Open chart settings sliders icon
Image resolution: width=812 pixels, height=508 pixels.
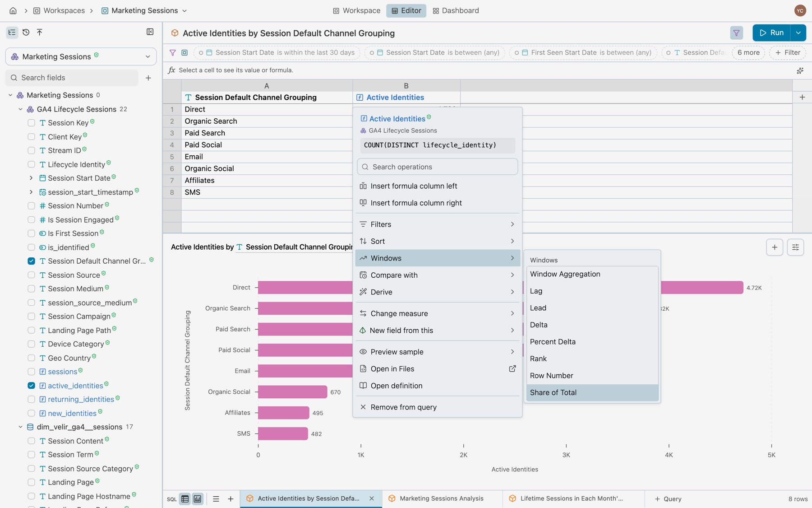795,247
